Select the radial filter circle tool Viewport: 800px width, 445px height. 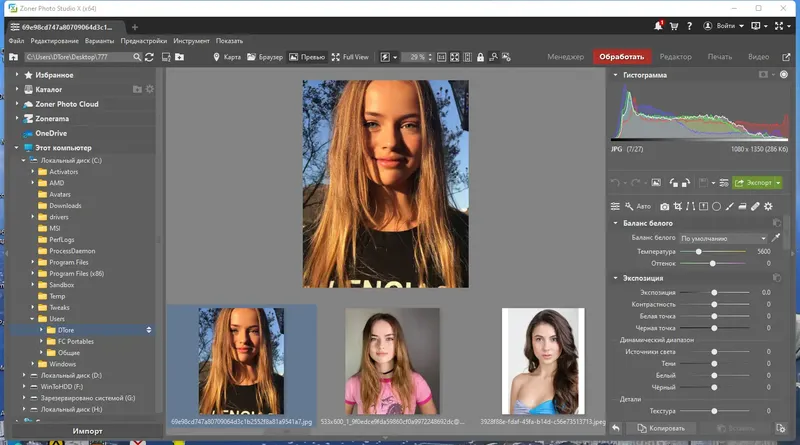[x=716, y=206]
